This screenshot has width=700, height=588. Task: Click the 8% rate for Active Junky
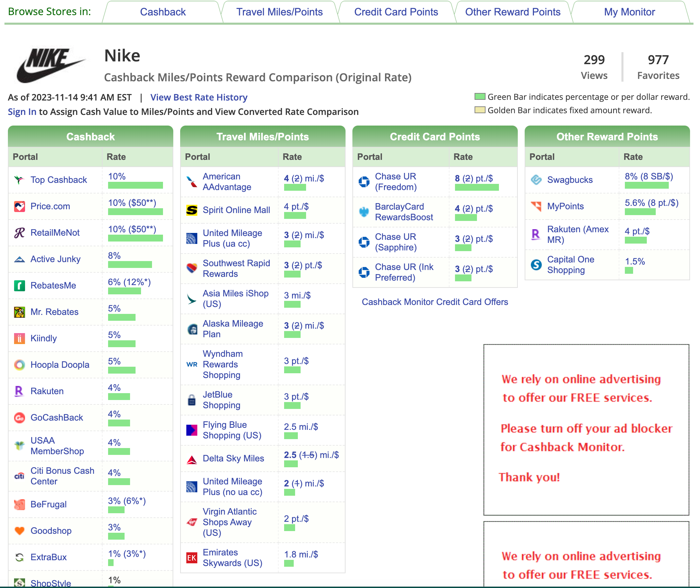coord(114,256)
